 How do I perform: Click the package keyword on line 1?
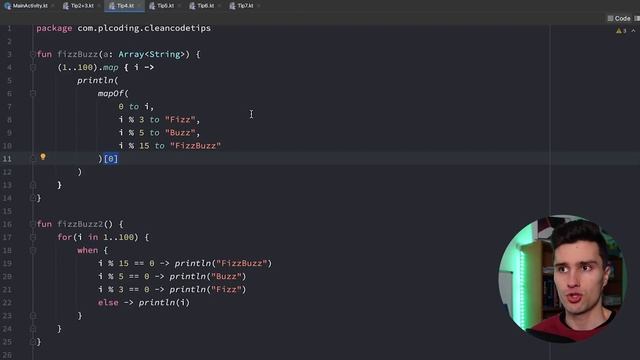click(x=54, y=28)
